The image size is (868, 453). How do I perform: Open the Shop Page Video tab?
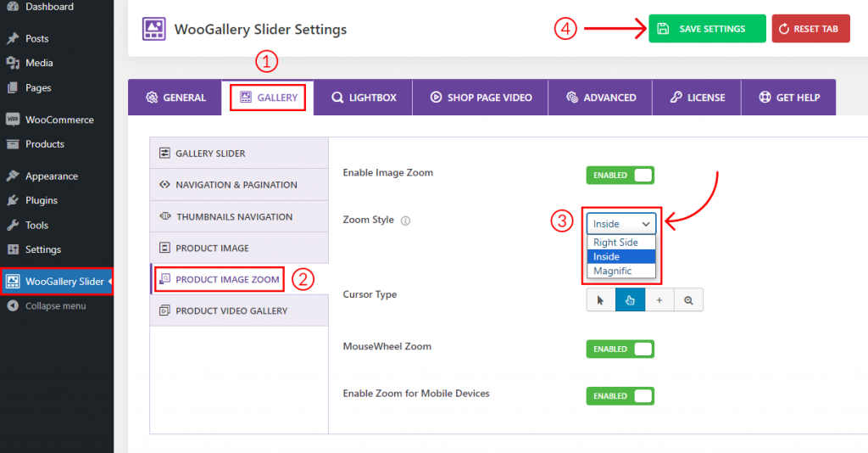tap(481, 98)
